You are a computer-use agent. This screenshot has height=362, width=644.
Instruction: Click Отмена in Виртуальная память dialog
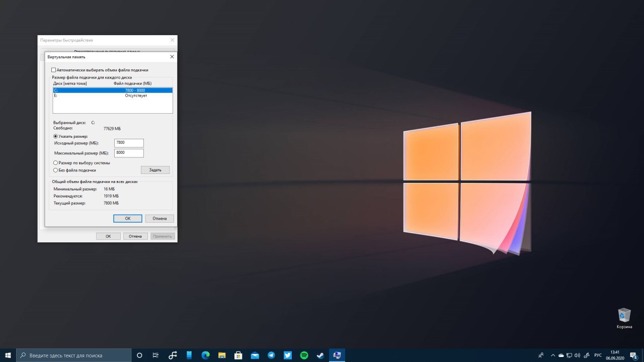(x=159, y=218)
